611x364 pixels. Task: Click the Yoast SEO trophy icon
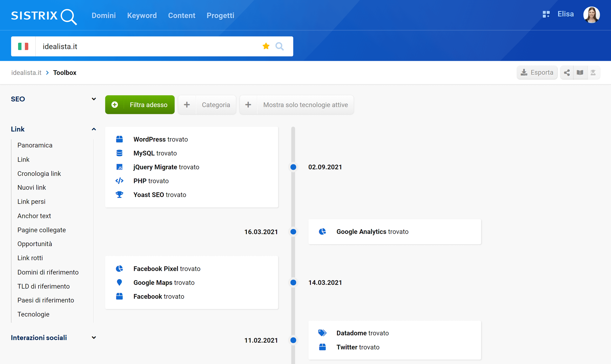pyautogui.click(x=120, y=195)
